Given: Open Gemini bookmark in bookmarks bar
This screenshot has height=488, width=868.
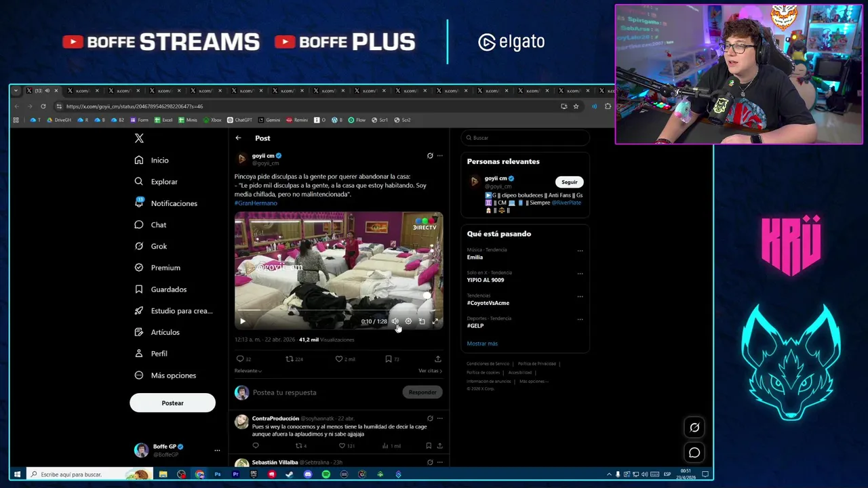Looking at the screenshot, I should click(269, 120).
